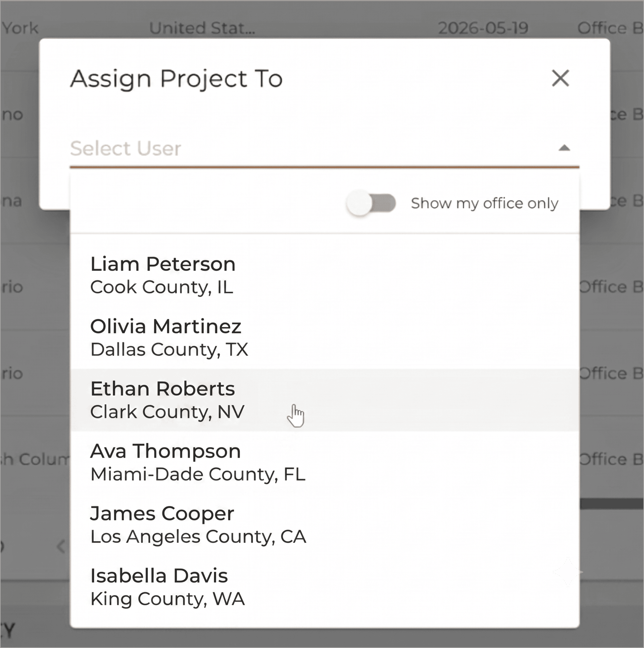Click the dark horizontal scrollbar at right
The height and width of the screenshot is (648, 644).
(611, 504)
